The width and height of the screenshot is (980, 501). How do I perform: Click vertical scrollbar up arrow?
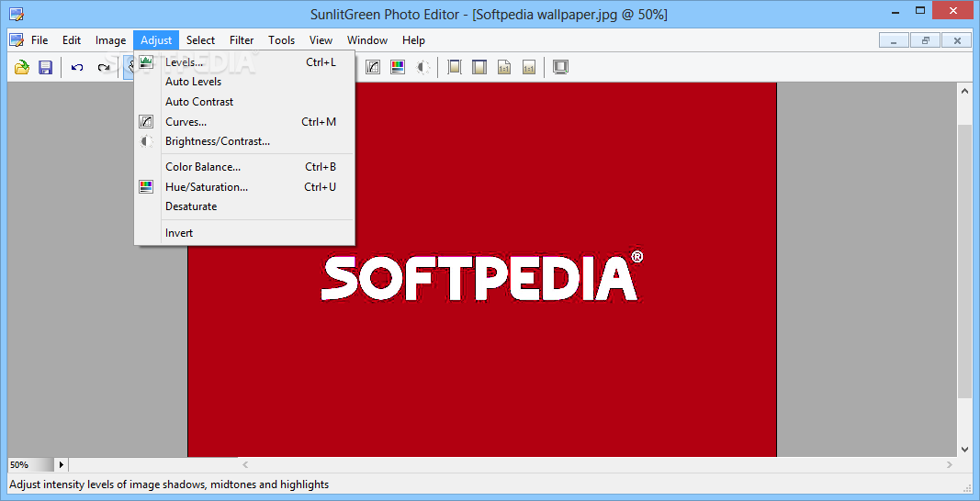[x=964, y=91]
